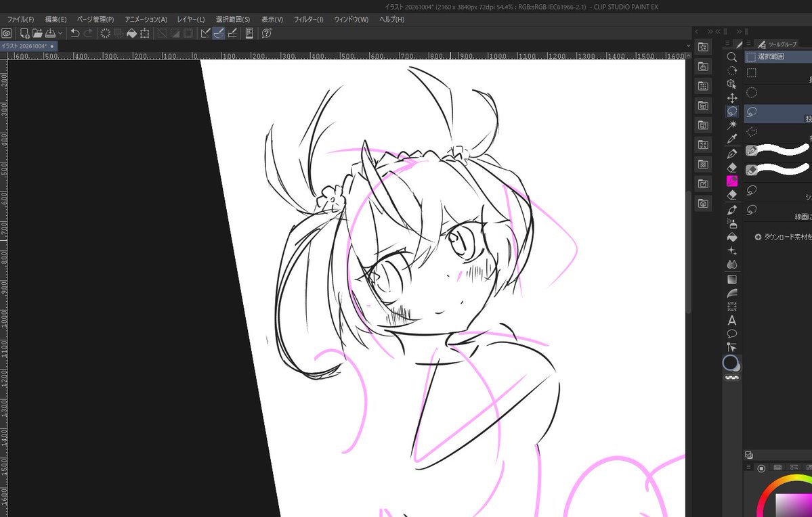Open the フィルター(I) menu
Viewport: 812px width, 517px height.
tap(309, 20)
